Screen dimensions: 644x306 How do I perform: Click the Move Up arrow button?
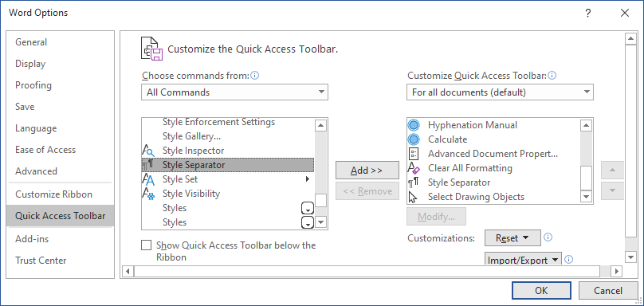612,170
